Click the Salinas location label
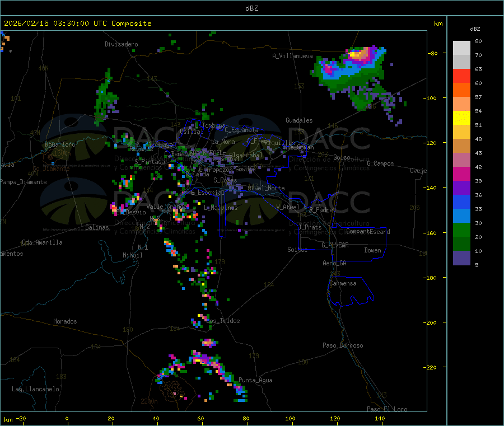 97,227
